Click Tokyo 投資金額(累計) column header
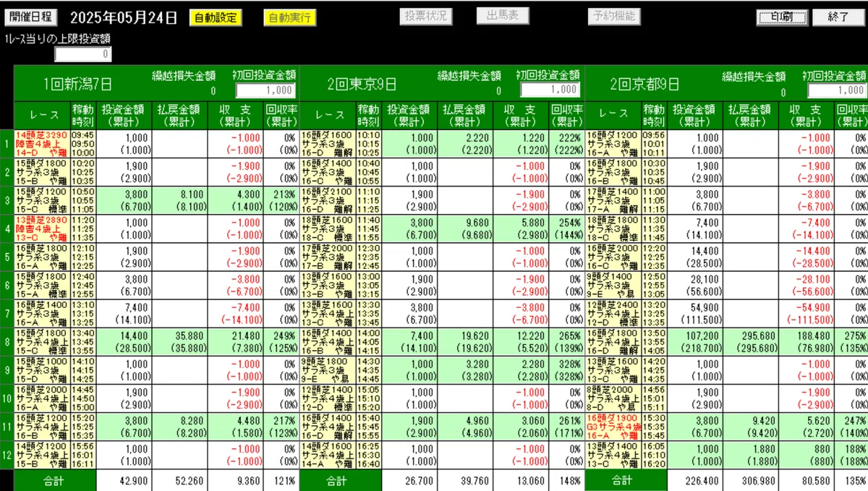 coord(410,115)
